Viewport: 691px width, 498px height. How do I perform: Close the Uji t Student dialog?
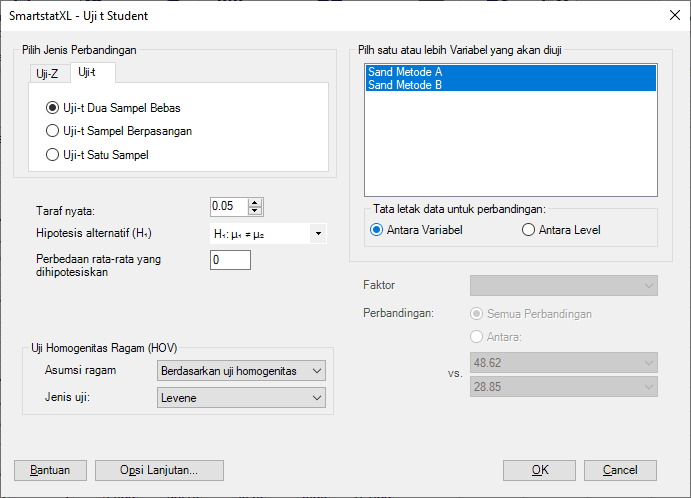[x=668, y=14]
